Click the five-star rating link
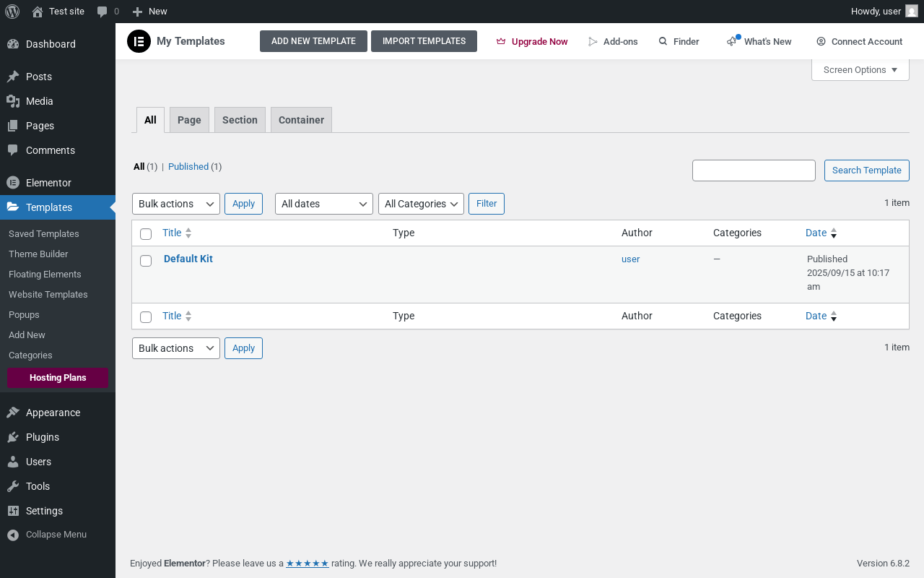Image resolution: width=924 pixels, height=578 pixels. click(x=308, y=564)
